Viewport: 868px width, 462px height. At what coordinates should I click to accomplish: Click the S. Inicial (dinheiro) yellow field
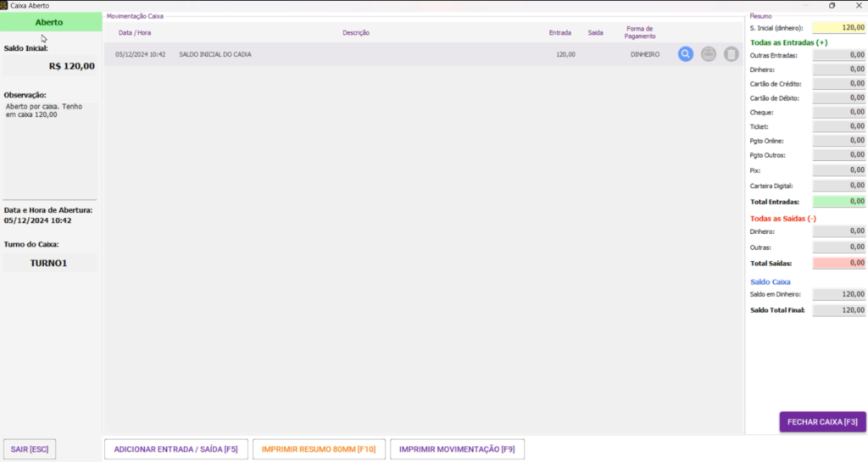839,28
